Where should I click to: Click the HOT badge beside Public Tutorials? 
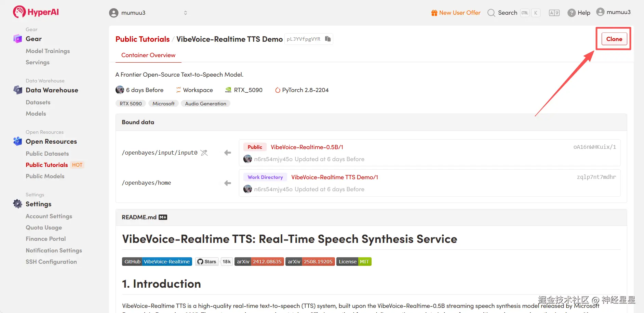pyautogui.click(x=77, y=165)
